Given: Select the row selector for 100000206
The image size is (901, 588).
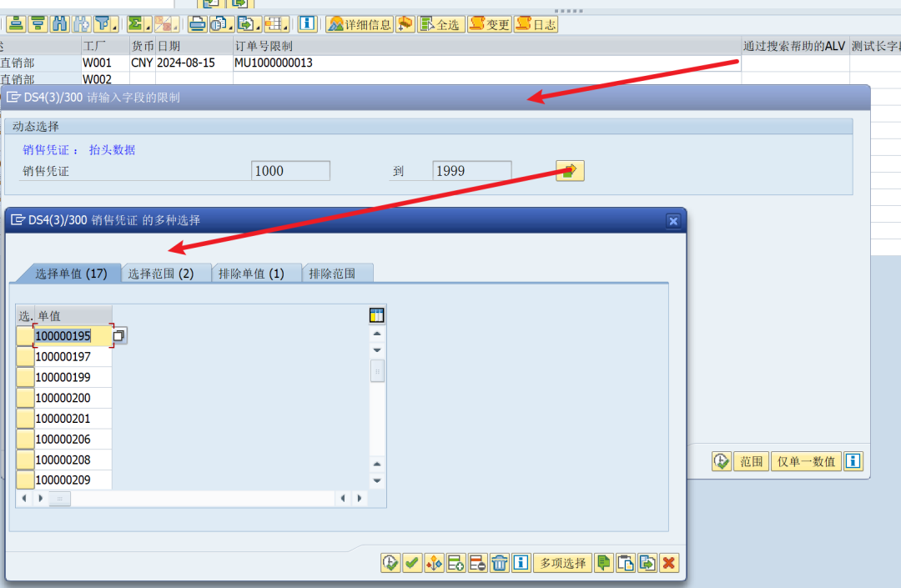Looking at the screenshot, I should [x=25, y=440].
